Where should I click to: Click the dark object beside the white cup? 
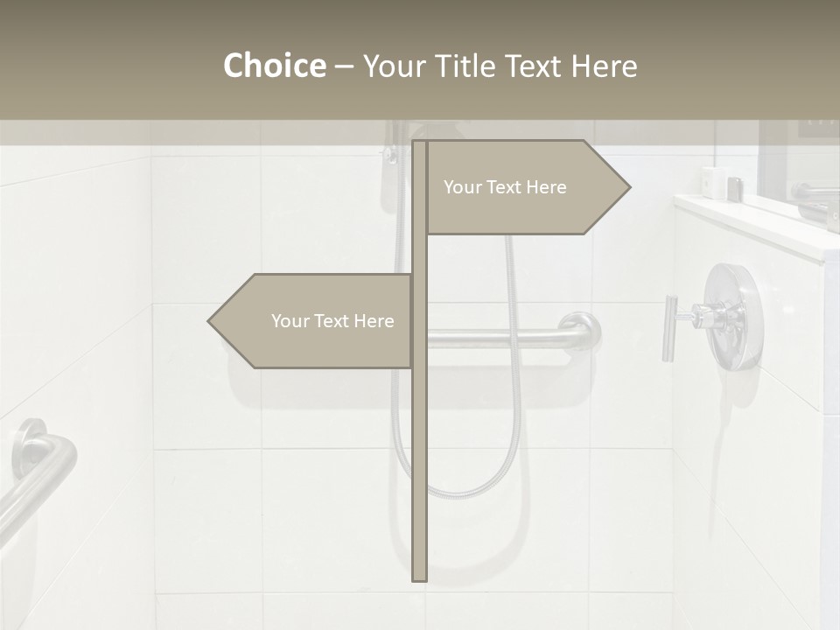coord(736,188)
